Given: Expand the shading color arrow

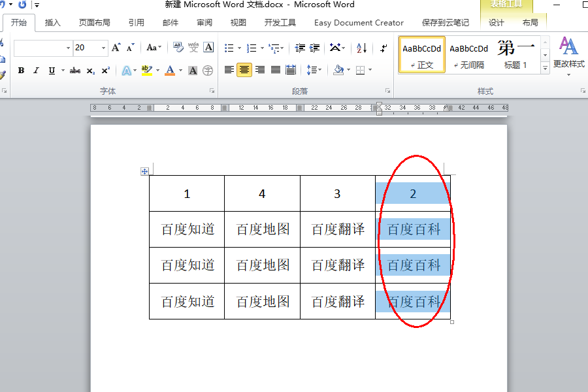Looking at the screenshot, I should pyautogui.click(x=348, y=70).
